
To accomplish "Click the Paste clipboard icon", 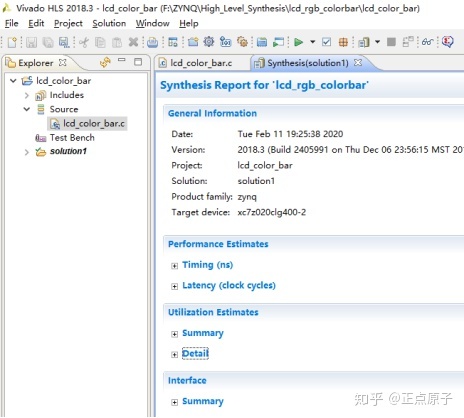I will coord(117,42).
